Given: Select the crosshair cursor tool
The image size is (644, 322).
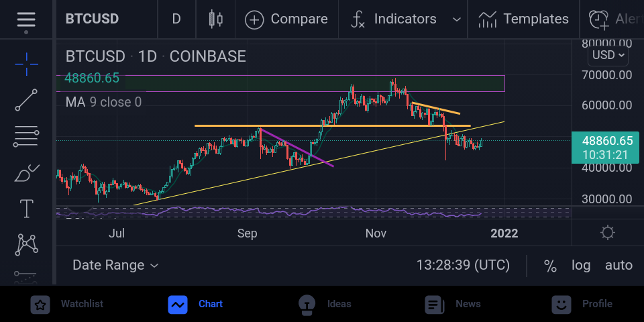Looking at the screenshot, I should click(26, 64).
